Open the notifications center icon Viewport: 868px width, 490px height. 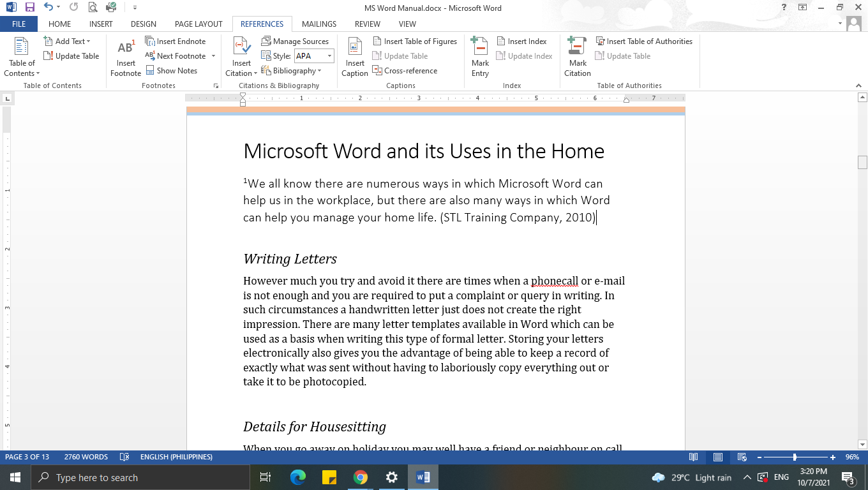point(848,477)
